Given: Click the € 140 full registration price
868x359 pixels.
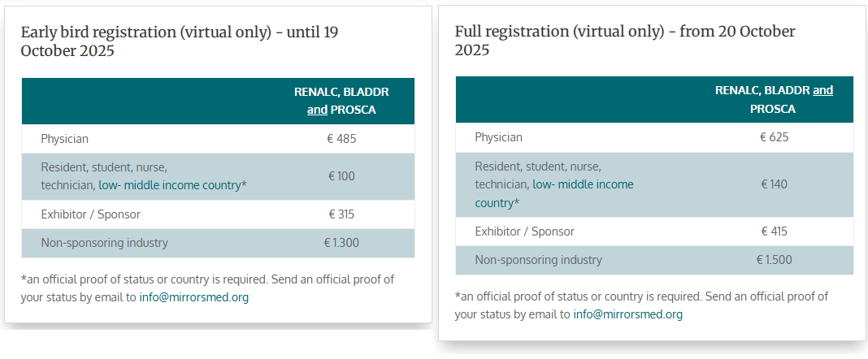Looking at the screenshot, I should click(x=774, y=184).
